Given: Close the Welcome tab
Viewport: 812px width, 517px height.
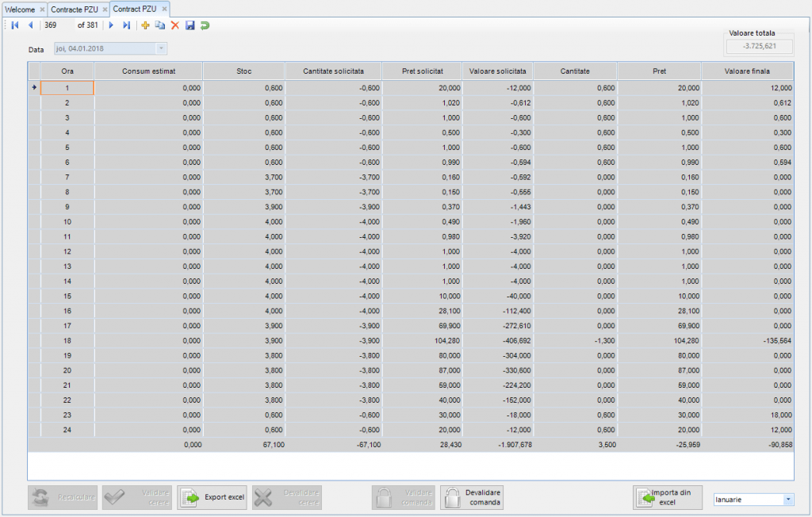Looking at the screenshot, I should coord(43,10).
